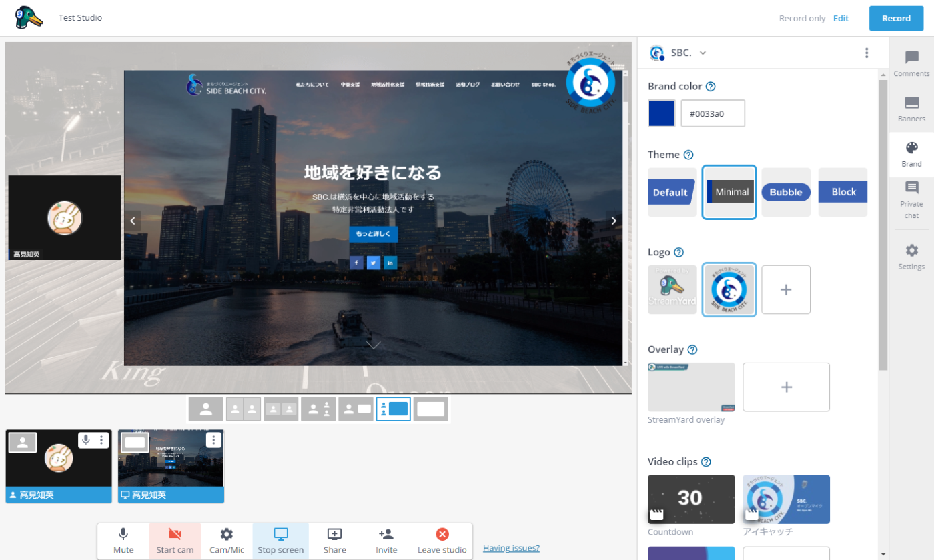
Task: Click the Record button
Action: [x=896, y=19]
